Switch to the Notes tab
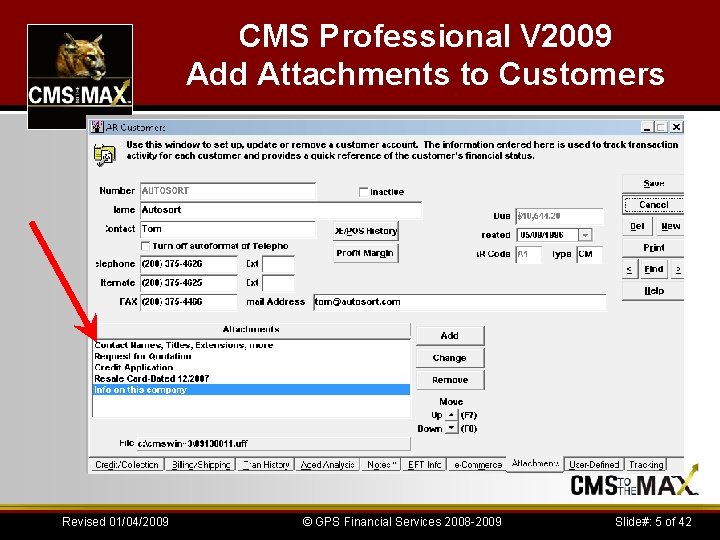 (x=381, y=465)
